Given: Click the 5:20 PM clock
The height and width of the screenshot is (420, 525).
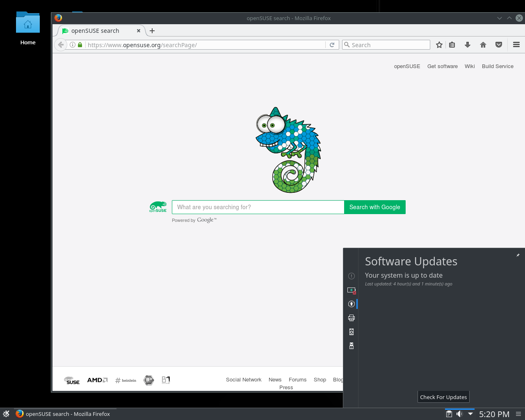Looking at the screenshot, I should pos(494,414).
